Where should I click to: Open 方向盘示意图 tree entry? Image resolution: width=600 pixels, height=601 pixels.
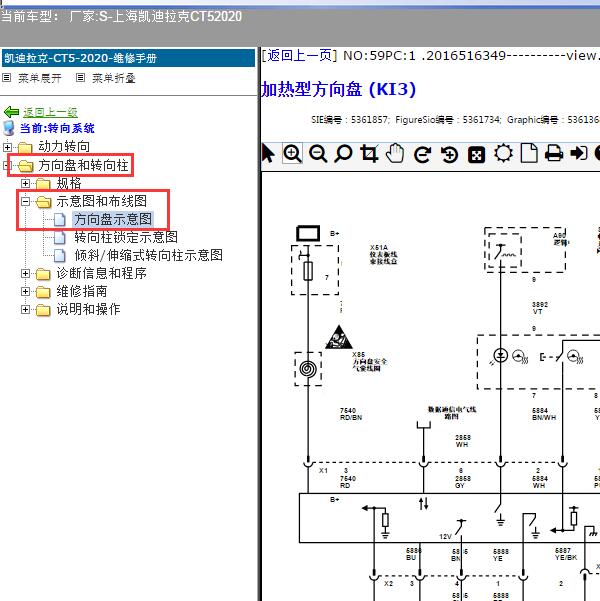113,219
